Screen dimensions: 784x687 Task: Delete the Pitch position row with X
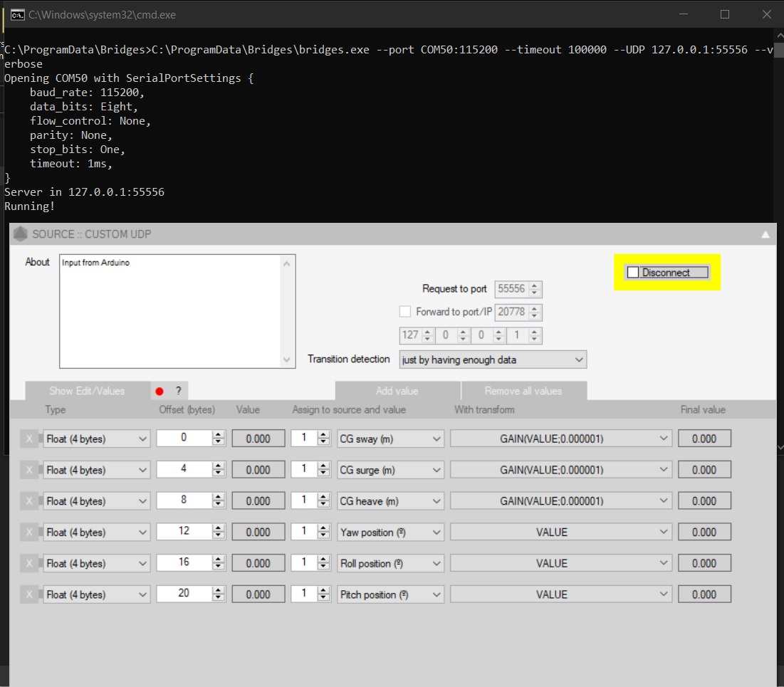pyautogui.click(x=29, y=594)
